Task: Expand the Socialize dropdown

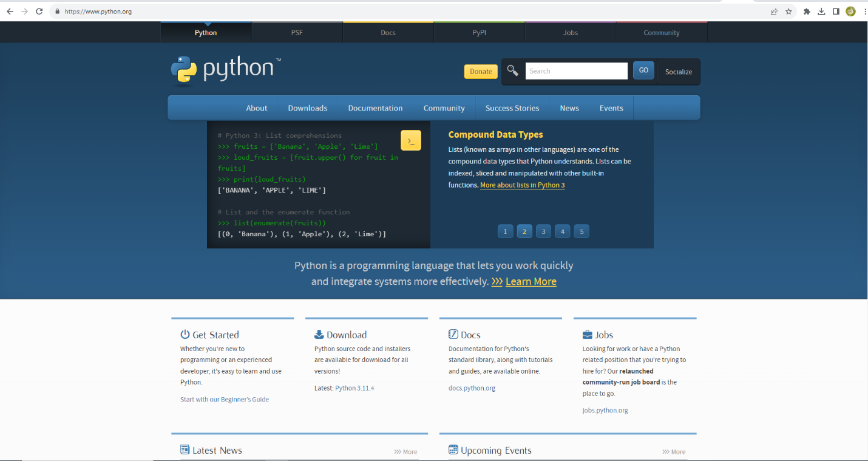Action: point(678,72)
